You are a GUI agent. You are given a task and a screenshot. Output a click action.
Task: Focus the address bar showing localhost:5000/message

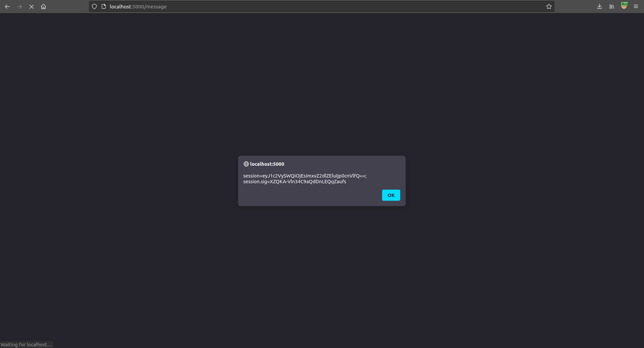point(302,7)
